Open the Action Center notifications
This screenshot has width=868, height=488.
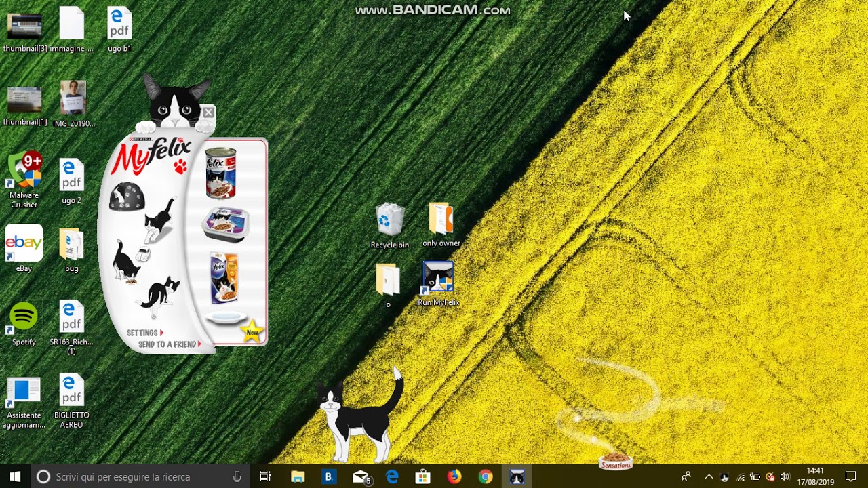pos(851,476)
